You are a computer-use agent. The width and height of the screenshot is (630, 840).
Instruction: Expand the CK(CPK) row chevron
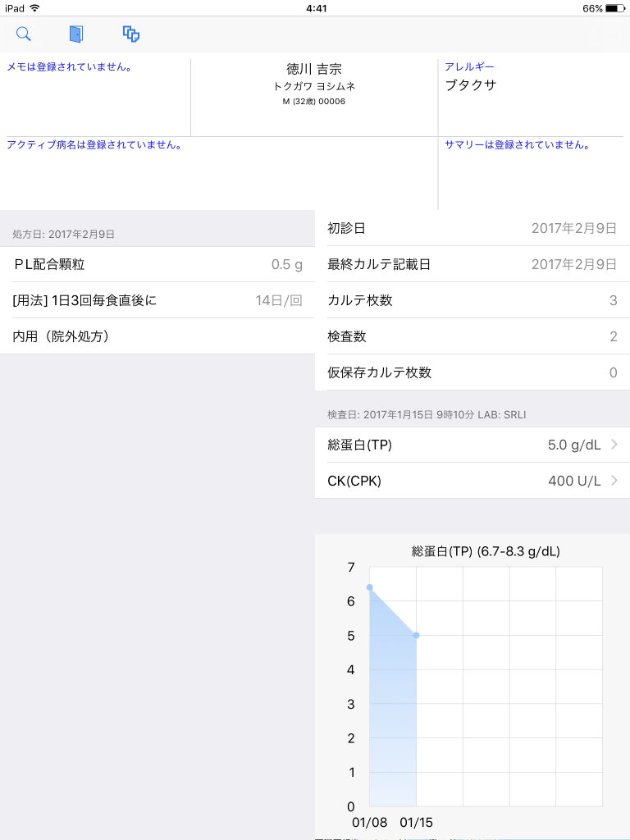(614, 481)
